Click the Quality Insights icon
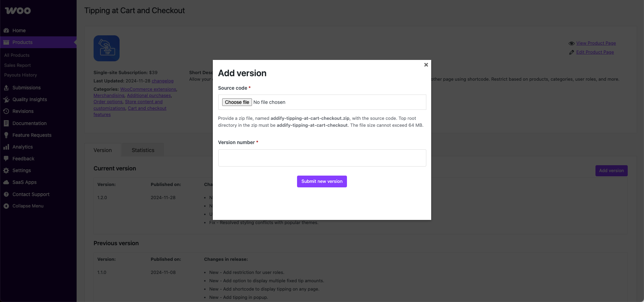 click(x=6, y=99)
